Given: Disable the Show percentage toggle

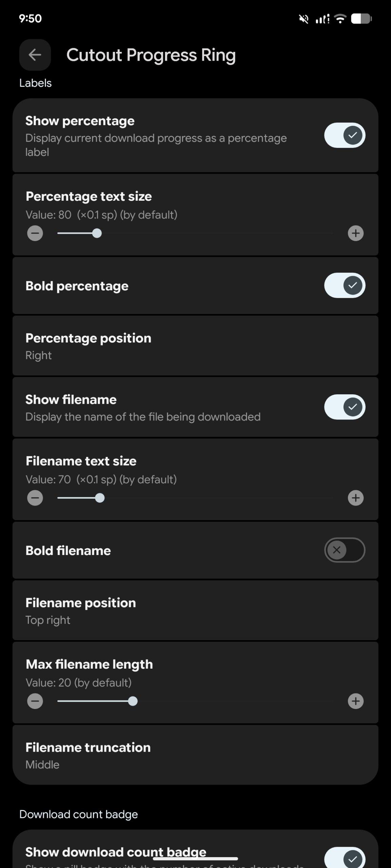Looking at the screenshot, I should point(345,135).
